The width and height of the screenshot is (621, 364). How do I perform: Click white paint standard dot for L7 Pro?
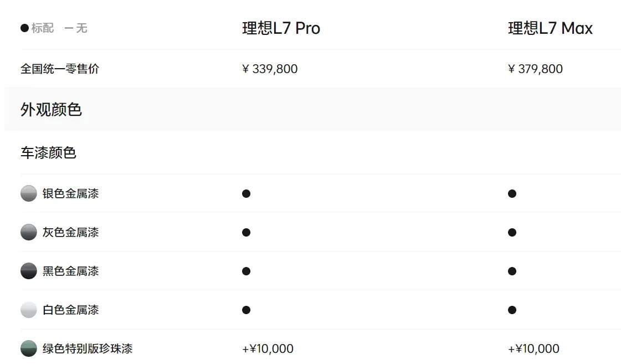(x=247, y=310)
